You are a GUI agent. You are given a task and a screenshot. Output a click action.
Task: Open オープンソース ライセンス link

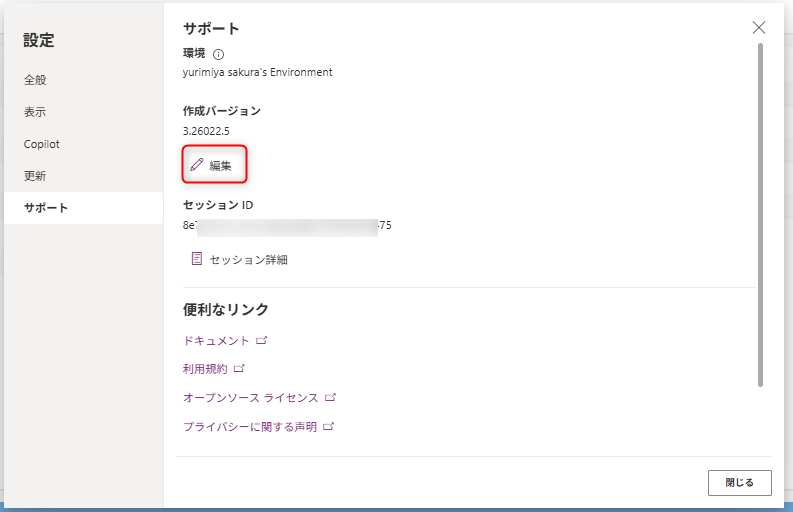tap(250, 398)
